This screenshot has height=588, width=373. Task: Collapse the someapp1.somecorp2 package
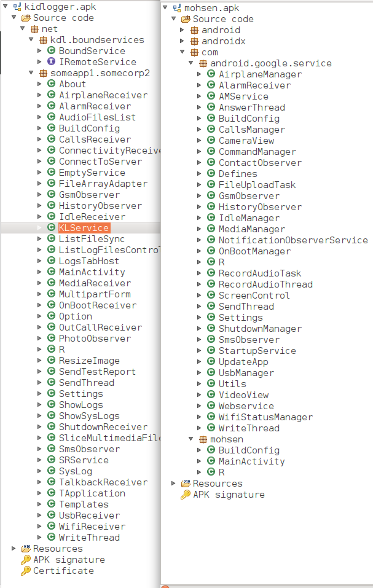click(31, 73)
